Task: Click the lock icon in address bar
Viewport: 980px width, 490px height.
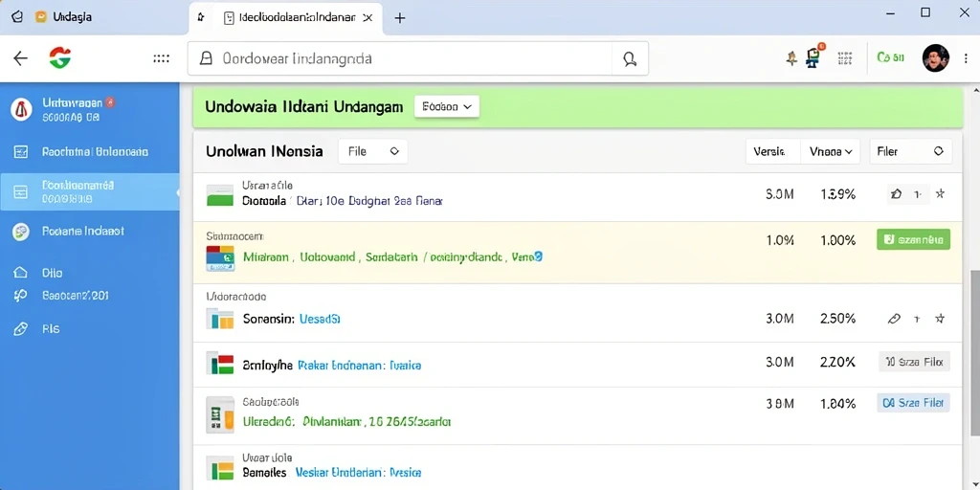Action: pos(206,58)
